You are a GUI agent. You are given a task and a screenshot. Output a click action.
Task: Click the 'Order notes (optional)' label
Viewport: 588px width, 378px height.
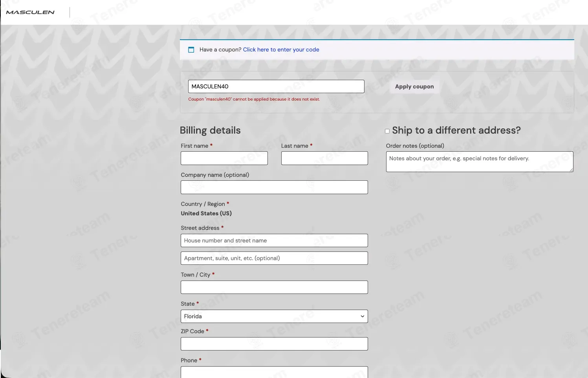point(415,146)
